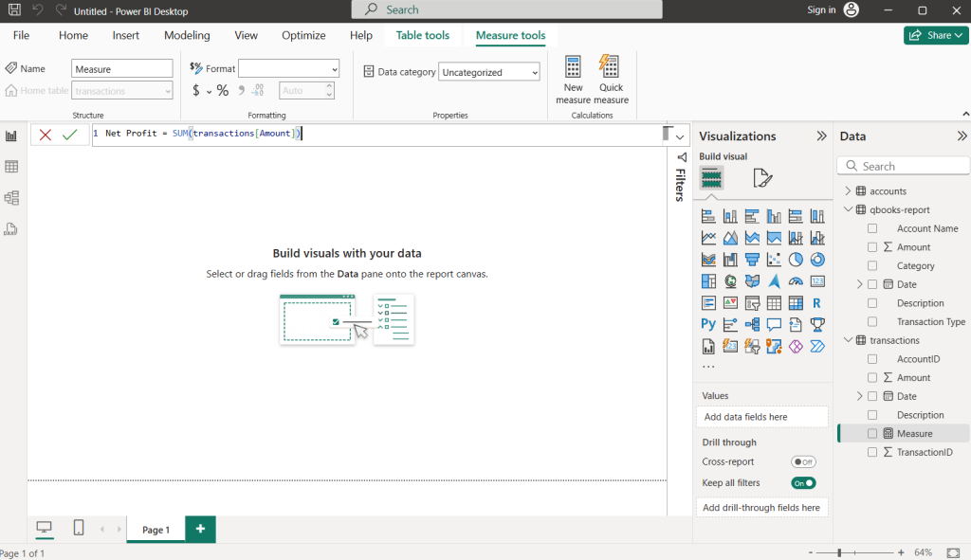Click into the measure Name field
Image resolution: width=971 pixels, height=560 pixels.
click(122, 68)
